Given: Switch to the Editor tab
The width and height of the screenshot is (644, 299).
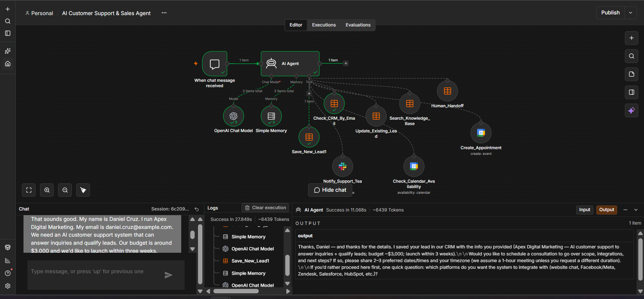Looking at the screenshot, I should tap(296, 25).
